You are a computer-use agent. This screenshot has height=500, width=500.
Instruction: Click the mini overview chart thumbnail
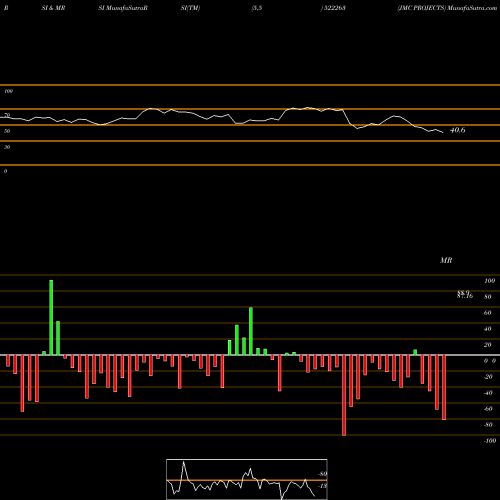pyautogui.click(x=247, y=479)
